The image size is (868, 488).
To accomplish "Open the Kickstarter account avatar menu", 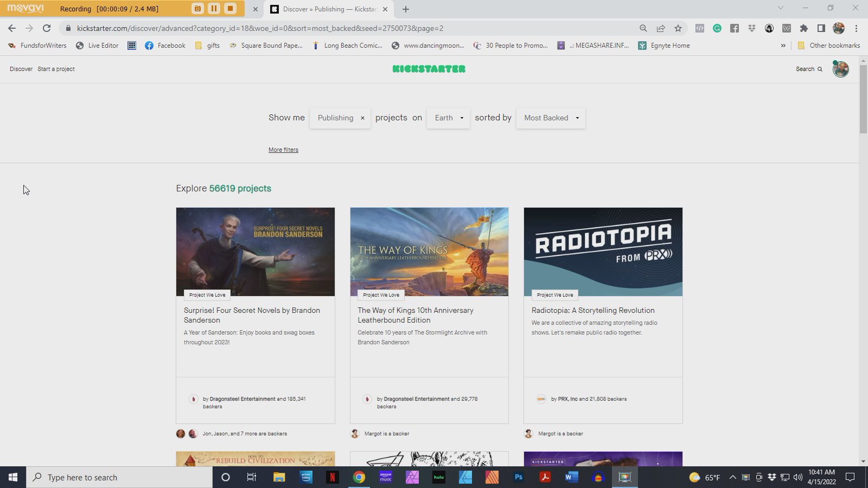I will click(841, 69).
